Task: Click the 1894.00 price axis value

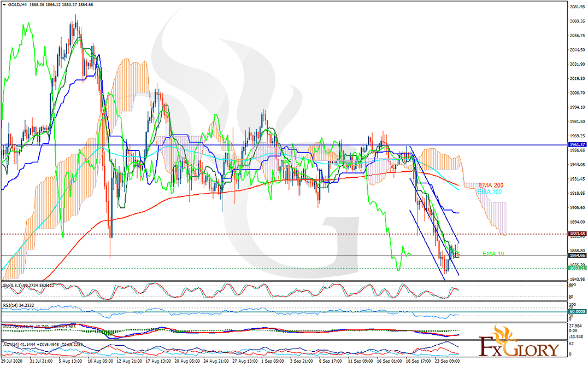Action: point(577,222)
